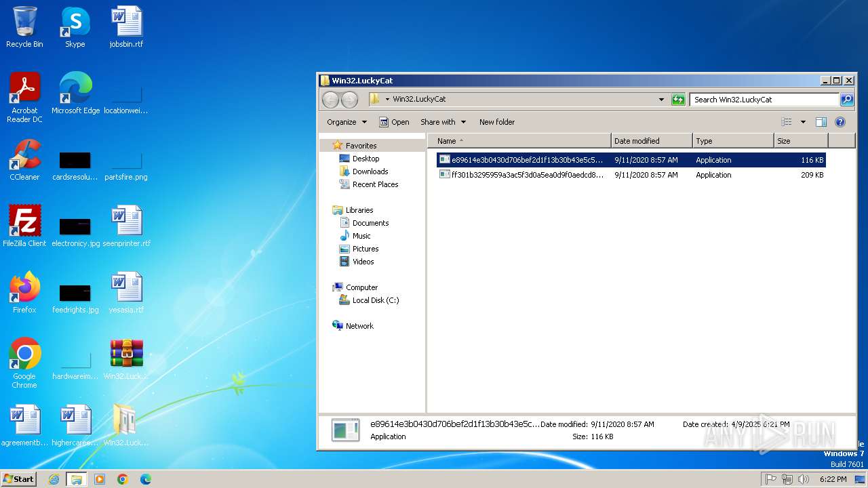
Task: Open Action Center flag icon in tray
Action: pyautogui.click(x=771, y=479)
